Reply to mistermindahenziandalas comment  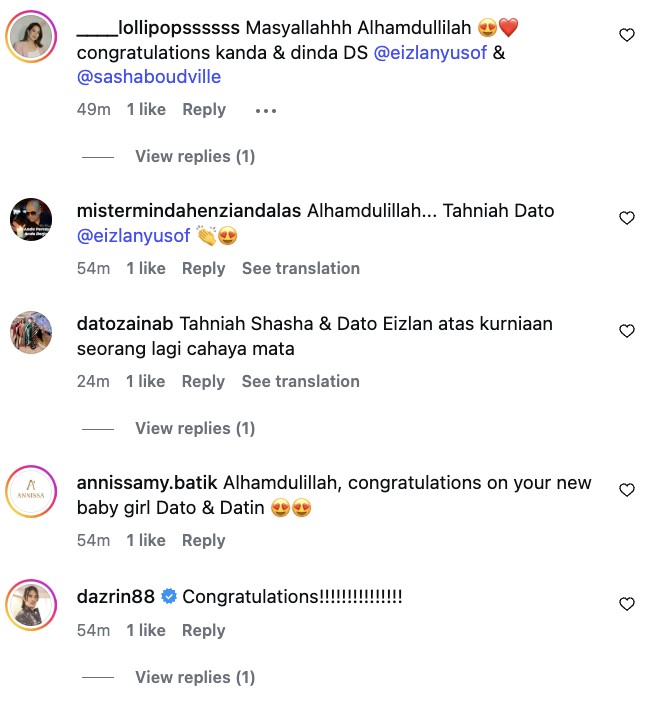tap(204, 268)
